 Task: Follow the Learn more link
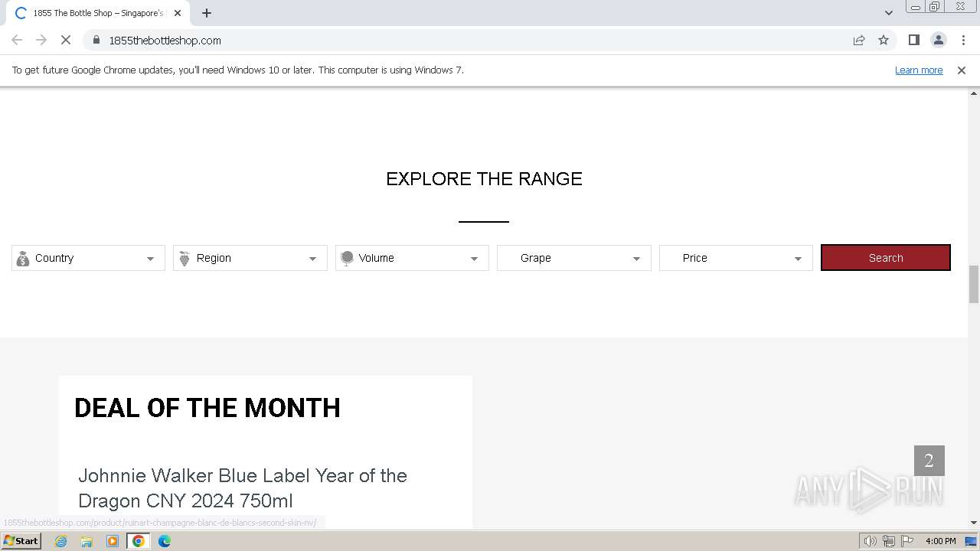(919, 70)
